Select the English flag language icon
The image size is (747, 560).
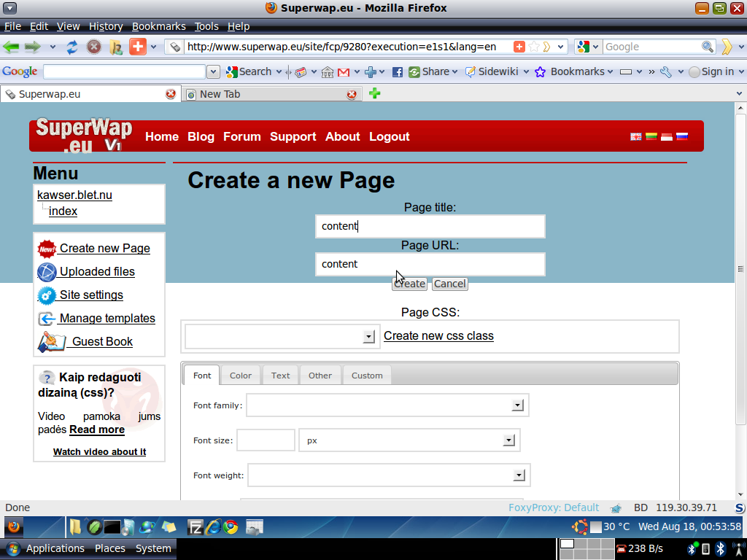636,136
